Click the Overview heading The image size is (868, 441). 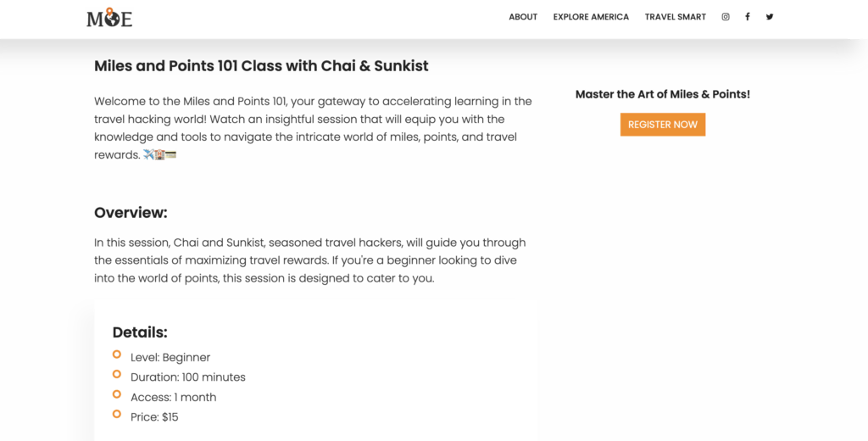coord(131,213)
